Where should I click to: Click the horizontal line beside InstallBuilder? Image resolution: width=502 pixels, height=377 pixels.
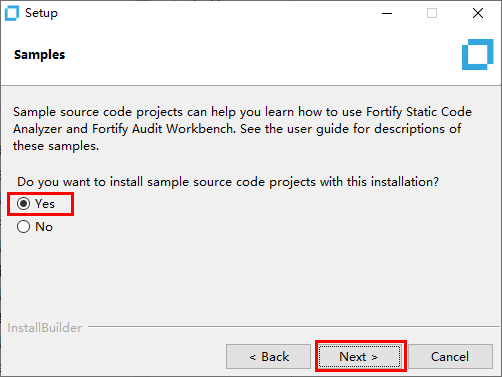click(295, 327)
